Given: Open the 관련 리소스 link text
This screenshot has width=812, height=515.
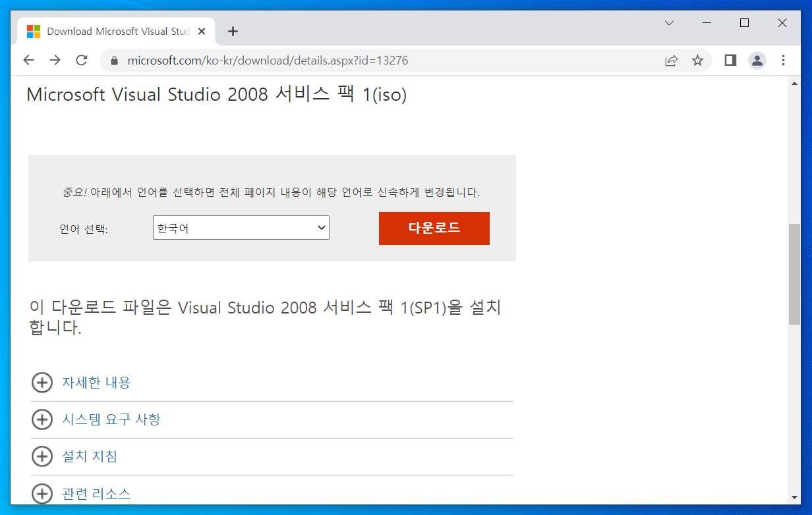Looking at the screenshot, I should [96, 493].
